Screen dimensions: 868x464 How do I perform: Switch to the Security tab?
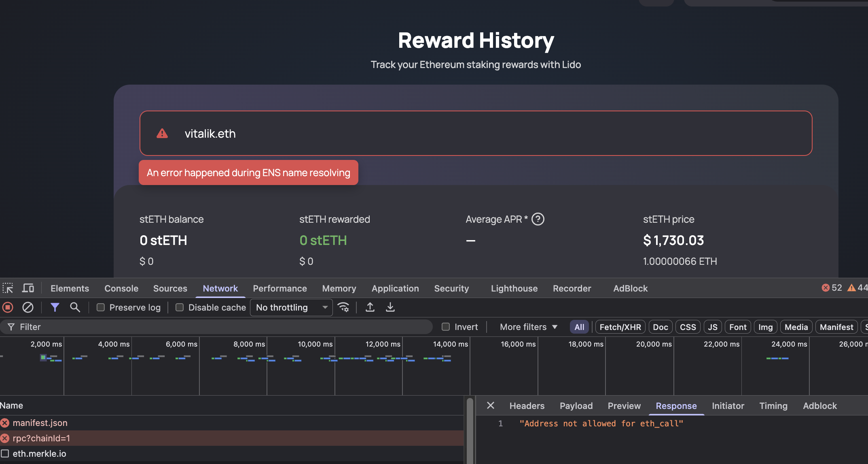[451, 288]
